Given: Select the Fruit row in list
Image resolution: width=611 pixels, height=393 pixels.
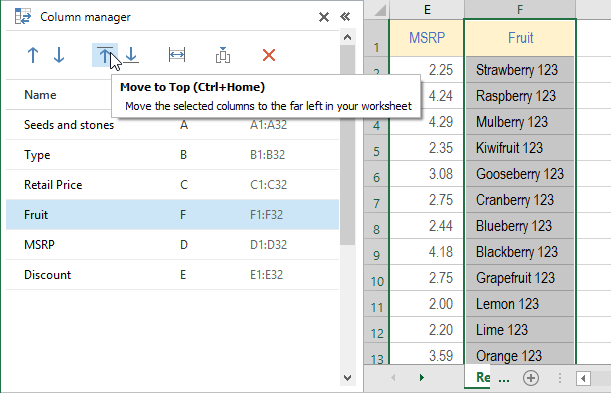Looking at the screenshot, I should coord(172,215).
